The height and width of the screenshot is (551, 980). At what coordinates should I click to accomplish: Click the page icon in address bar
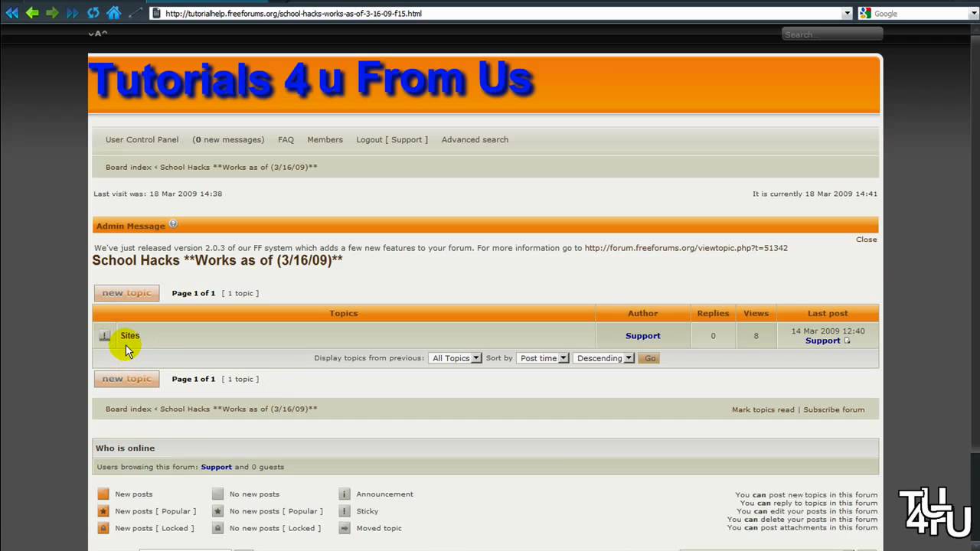[x=156, y=13]
